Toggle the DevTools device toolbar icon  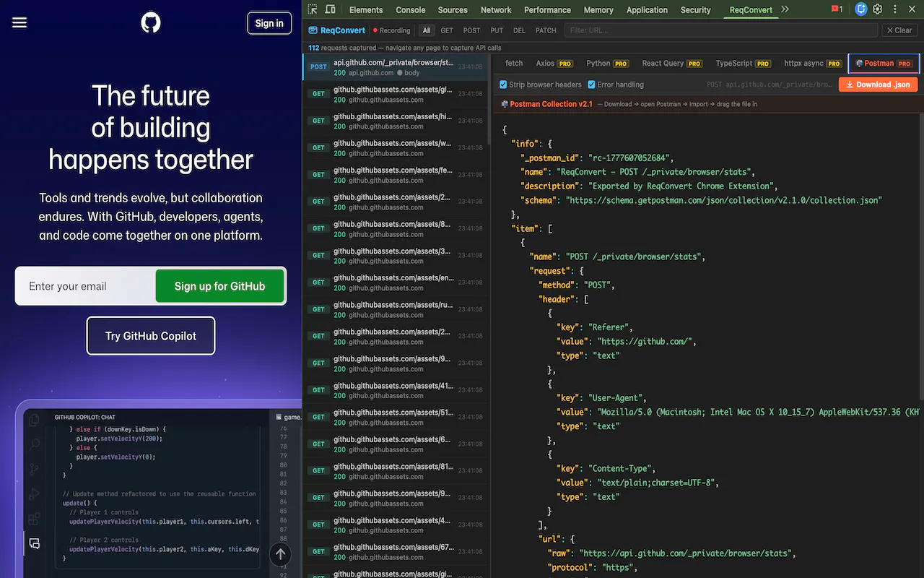pos(331,9)
